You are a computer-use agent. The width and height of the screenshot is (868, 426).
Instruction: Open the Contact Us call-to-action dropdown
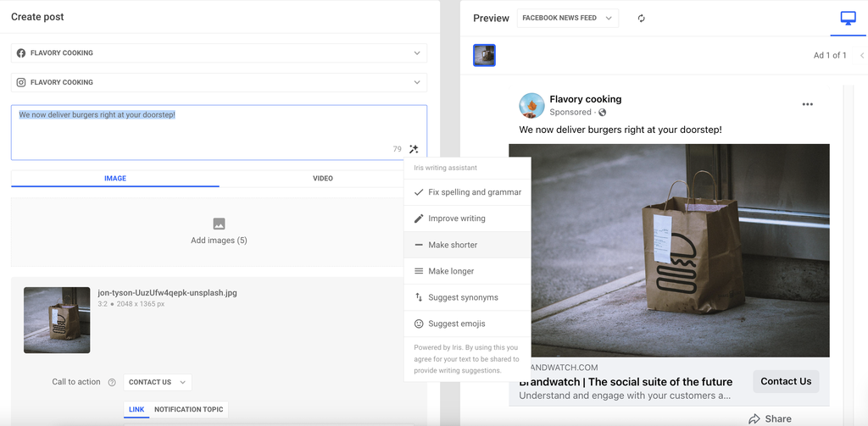[158, 382]
